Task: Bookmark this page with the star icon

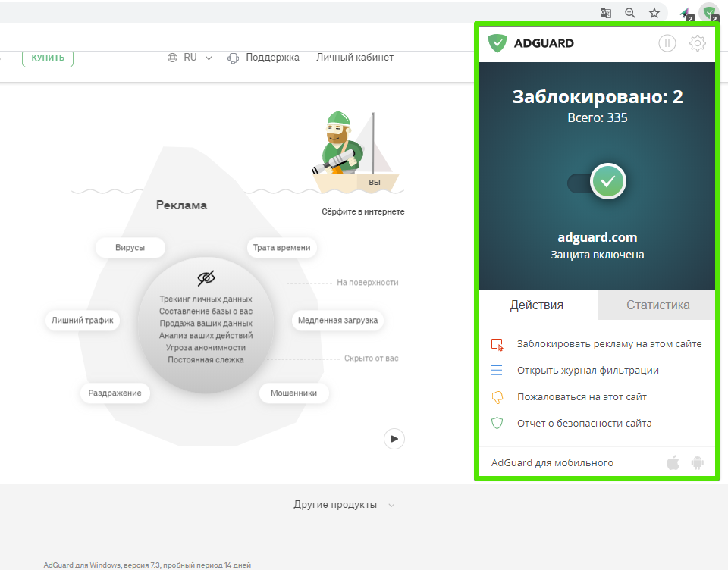Action: click(x=654, y=13)
